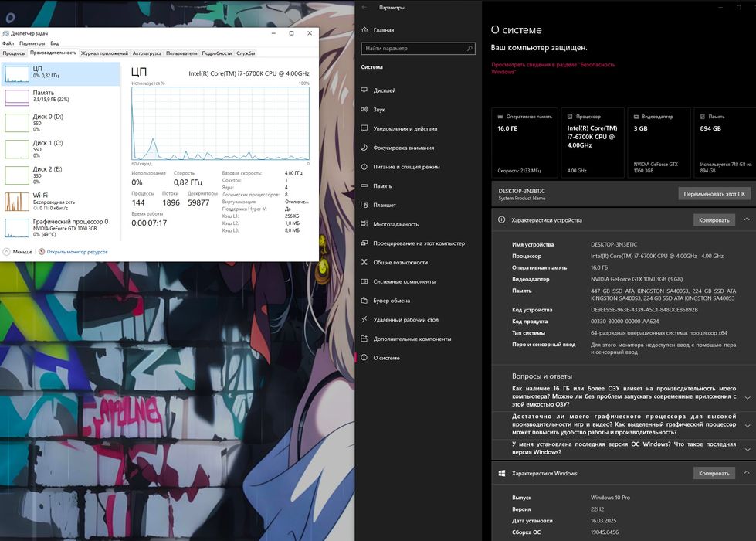Click the Power and sleep icon

[364, 166]
